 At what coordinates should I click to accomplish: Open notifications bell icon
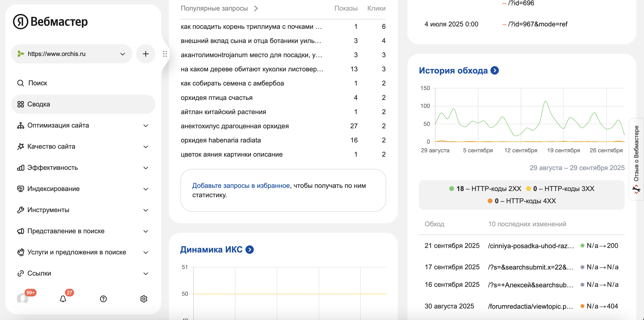click(x=63, y=299)
